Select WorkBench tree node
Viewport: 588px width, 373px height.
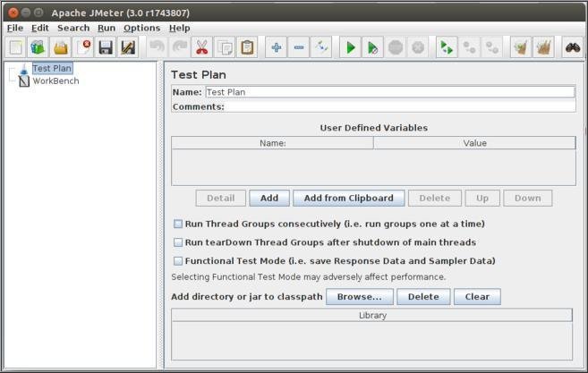(55, 81)
